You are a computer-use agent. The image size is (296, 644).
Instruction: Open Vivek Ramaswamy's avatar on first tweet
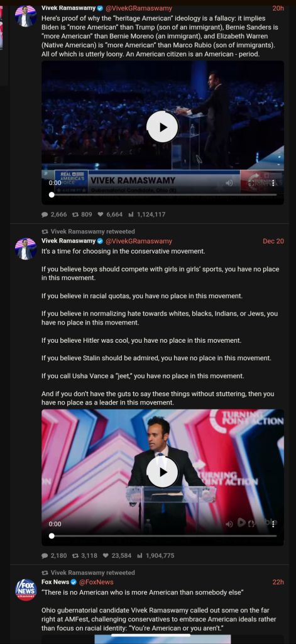point(26,16)
